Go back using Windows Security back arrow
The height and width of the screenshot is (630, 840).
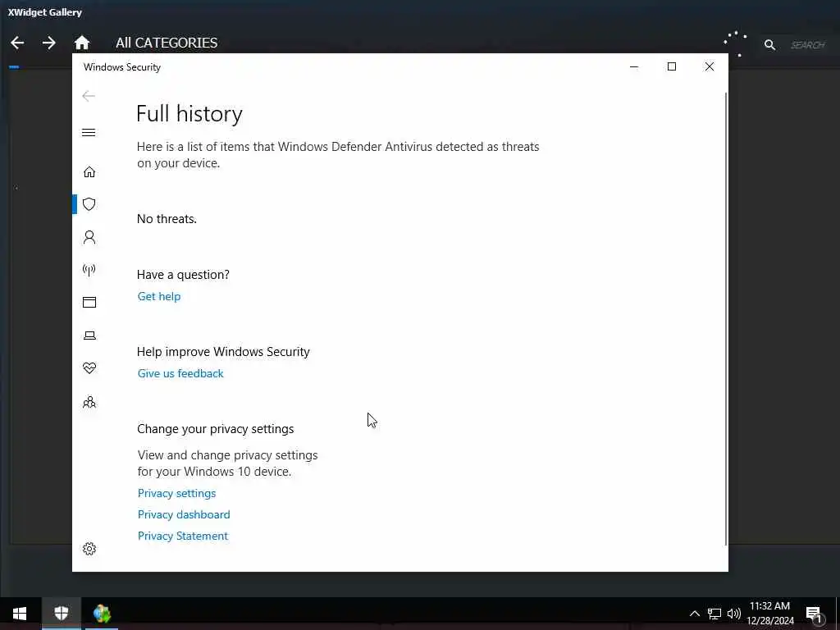pos(89,96)
